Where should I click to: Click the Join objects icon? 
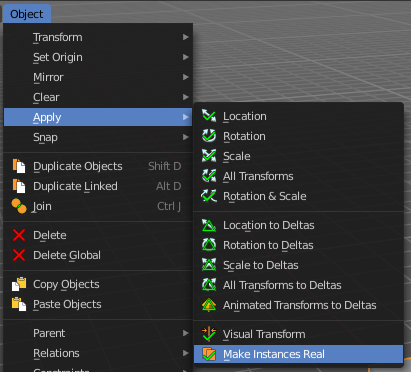pos(19,206)
